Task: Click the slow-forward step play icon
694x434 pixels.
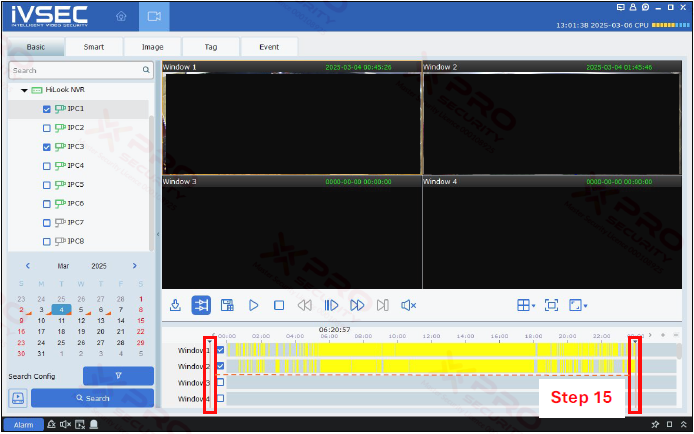Action: 331,305
